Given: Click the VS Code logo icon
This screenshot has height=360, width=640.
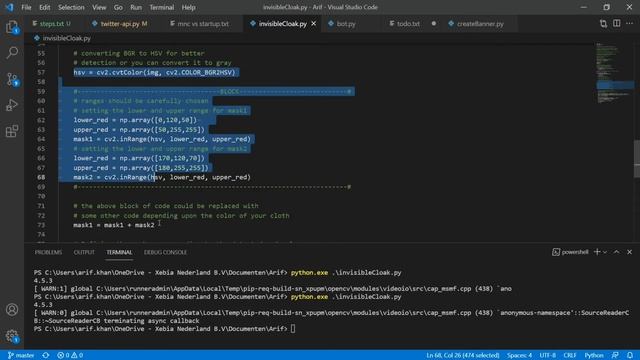Looking at the screenshot, I should coord(9,7).
